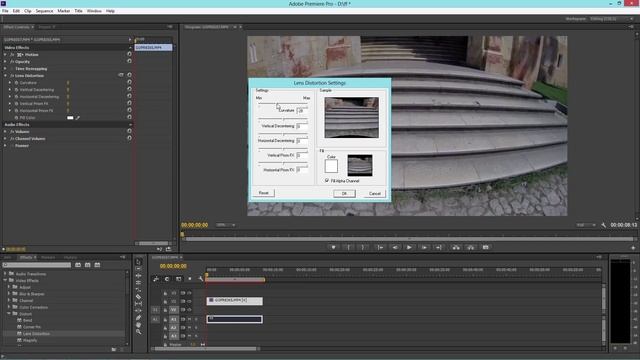Expand the Motion effect properties
This screenshot has height=360, width=640.
5,54
